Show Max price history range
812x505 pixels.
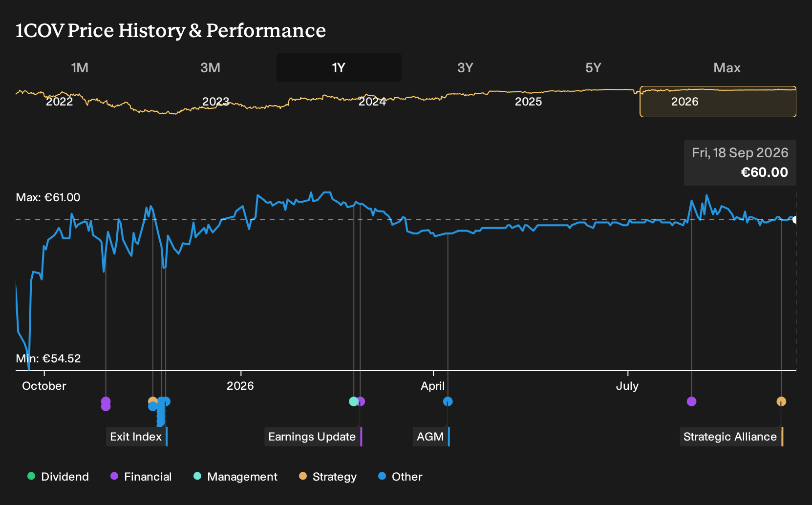[727, 68]
